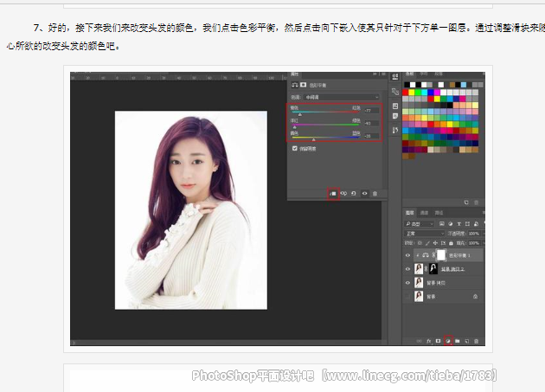Click the new adjustment layer half-circle icon
This screenshot has width=545, height=392.
click(448, 341)
